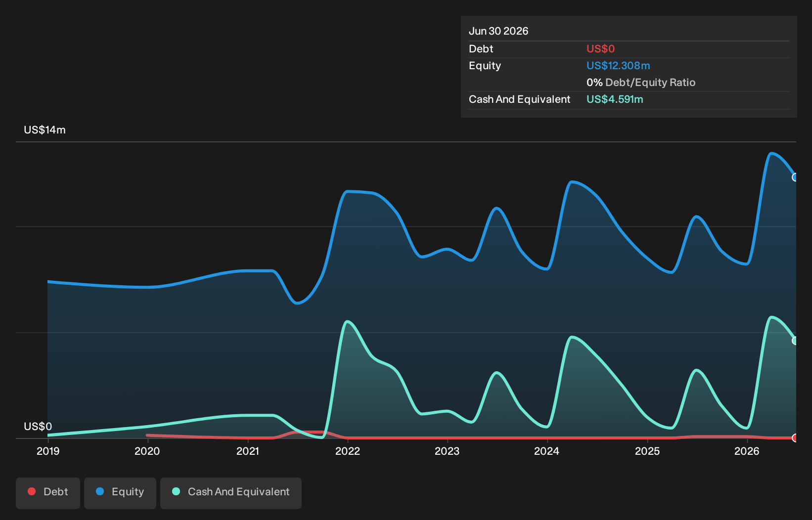Click the 2023 x-axis label
Screen dimensions: 812x520
(447, 451)
